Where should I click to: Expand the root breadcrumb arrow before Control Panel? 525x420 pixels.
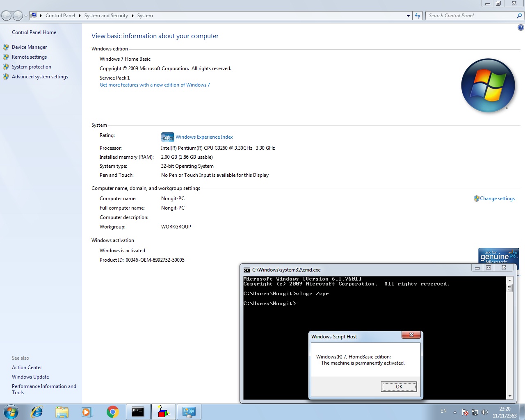click(41, 16)
